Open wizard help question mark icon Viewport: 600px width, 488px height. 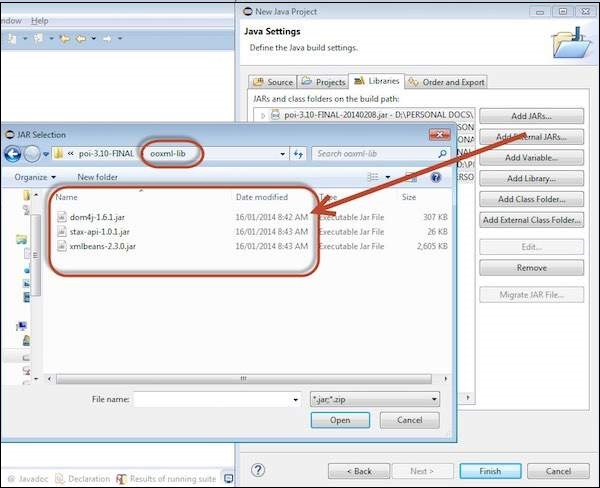(x=258, y=470)
